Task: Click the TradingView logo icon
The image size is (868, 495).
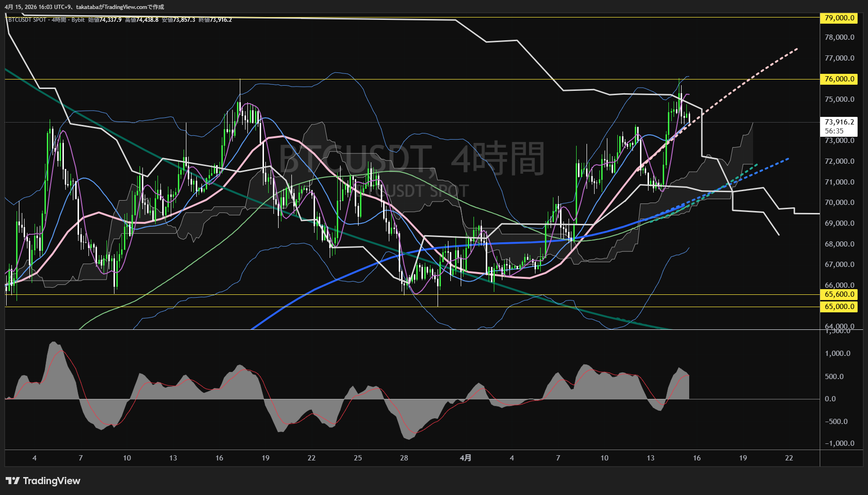Action: click(x=12, y=481)
